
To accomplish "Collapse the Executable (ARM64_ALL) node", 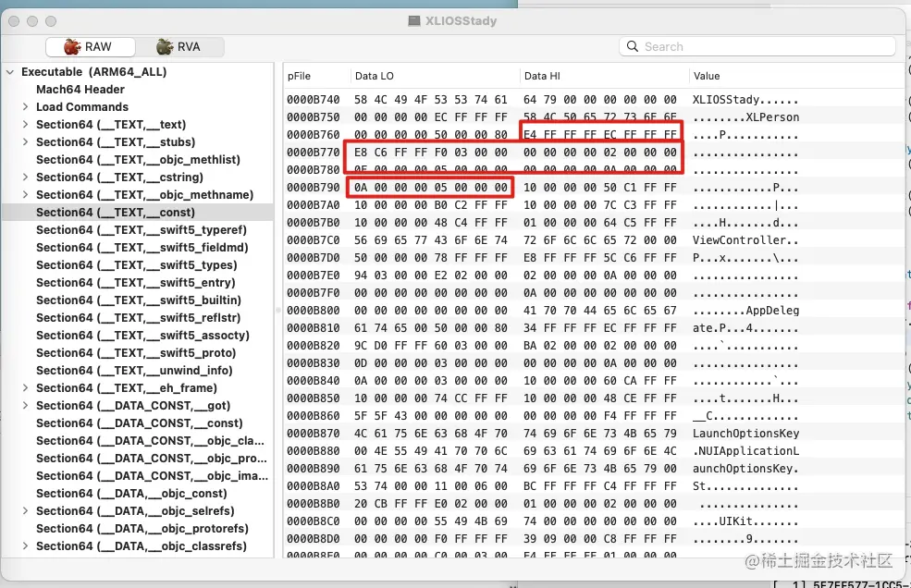I will pos(10,72).
